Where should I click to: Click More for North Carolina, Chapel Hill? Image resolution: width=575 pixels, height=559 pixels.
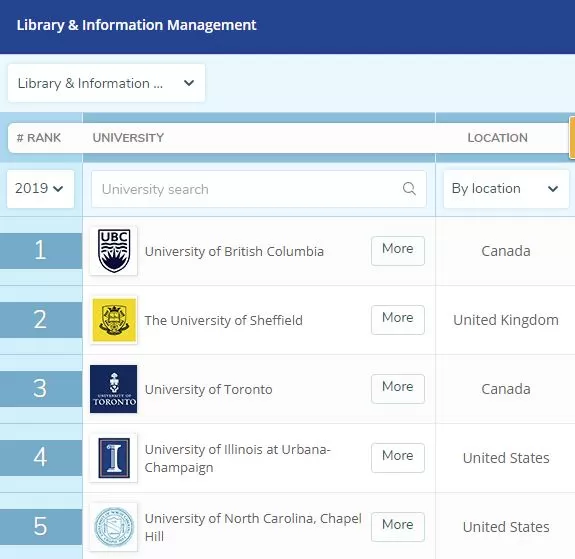click(x=398, y=526)
